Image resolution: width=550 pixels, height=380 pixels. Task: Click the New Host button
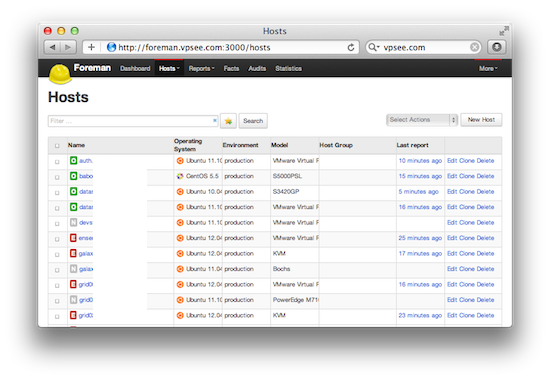point(481,120)
